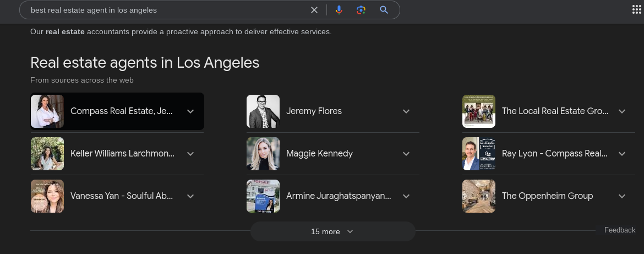Open Keller Williams Larchmont agent photo
644x254 pixels.
[47, 154]
